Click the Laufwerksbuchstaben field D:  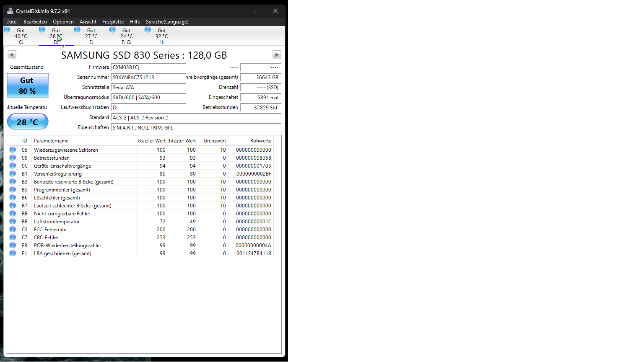coord(148,107)
